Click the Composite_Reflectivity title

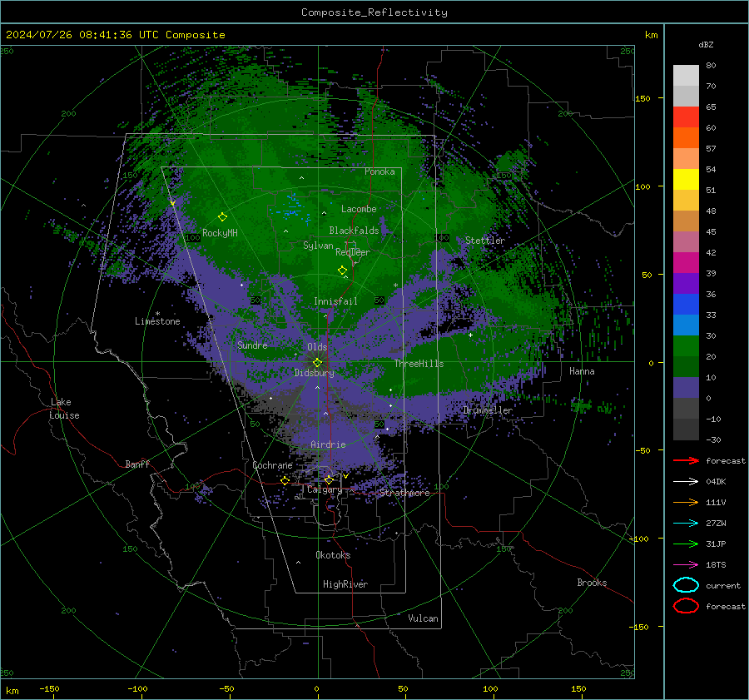pos(374,12)
